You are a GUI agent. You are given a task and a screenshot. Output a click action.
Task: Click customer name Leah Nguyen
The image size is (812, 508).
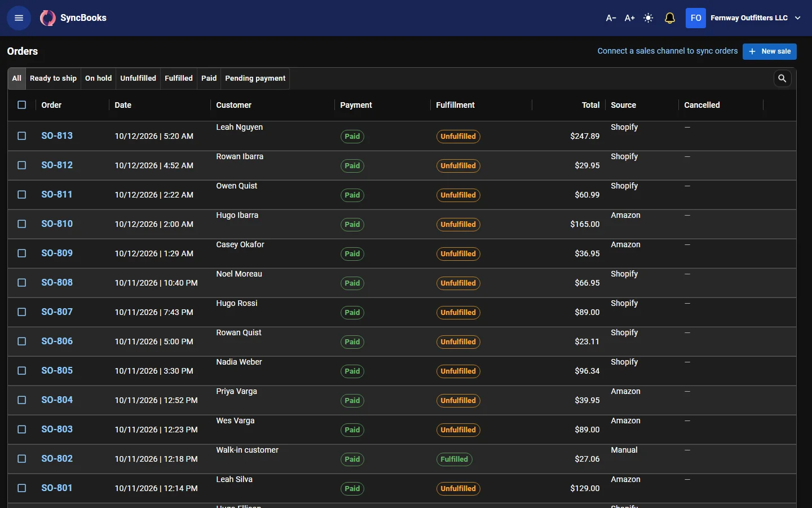(240, 127)
